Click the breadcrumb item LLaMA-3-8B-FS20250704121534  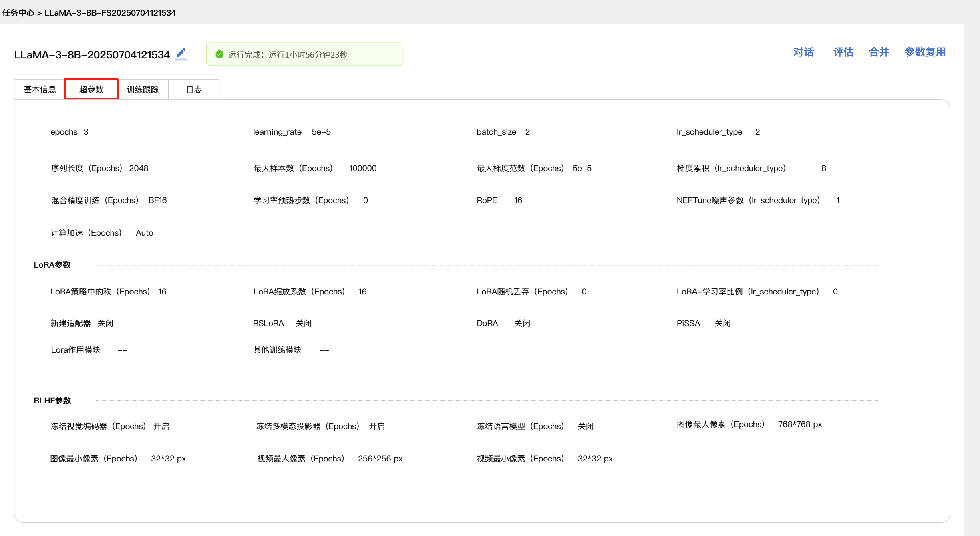tap(110, 13)
